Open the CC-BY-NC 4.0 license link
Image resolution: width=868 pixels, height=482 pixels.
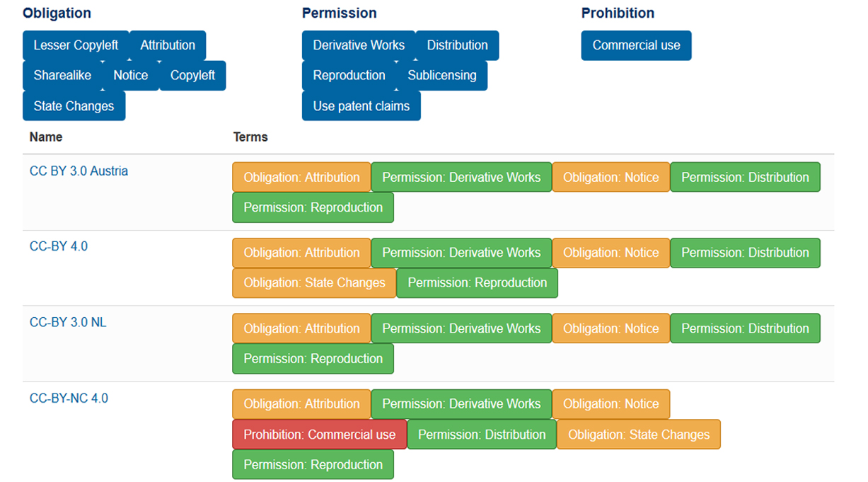[69, 398]
